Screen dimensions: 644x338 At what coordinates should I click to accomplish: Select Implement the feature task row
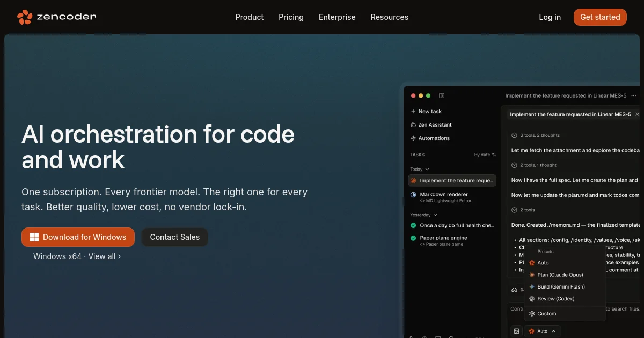click(452, 181)
